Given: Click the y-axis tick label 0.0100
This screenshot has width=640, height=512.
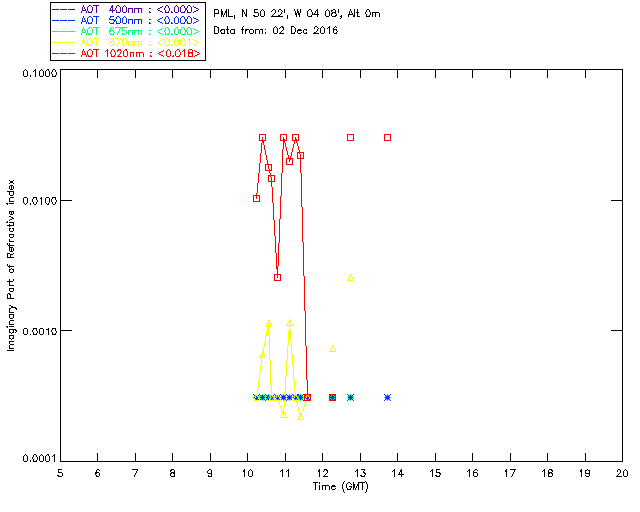Looking at the screenshot, I should pos(39,201).
